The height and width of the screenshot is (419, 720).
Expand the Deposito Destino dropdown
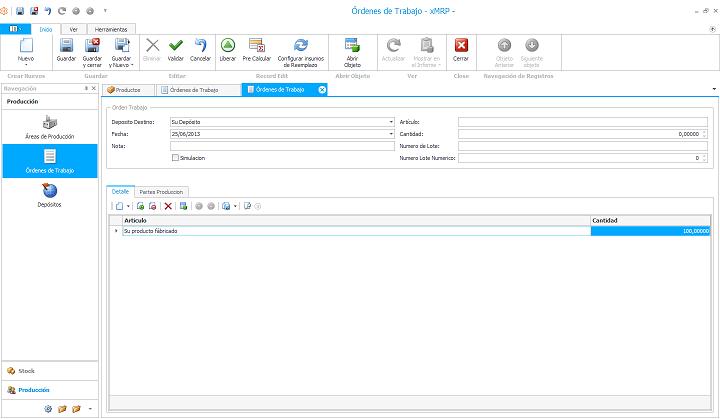pos(391,122)
